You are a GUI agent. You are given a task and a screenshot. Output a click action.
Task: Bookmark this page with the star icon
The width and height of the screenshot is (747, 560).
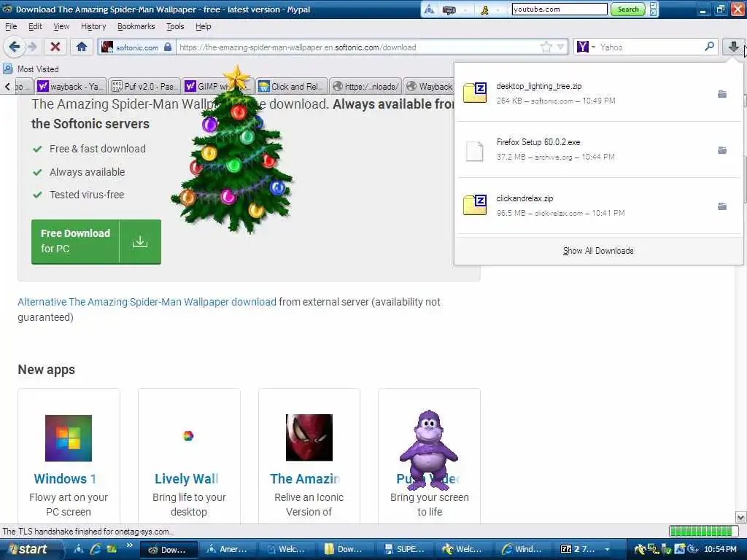point(546,47)
